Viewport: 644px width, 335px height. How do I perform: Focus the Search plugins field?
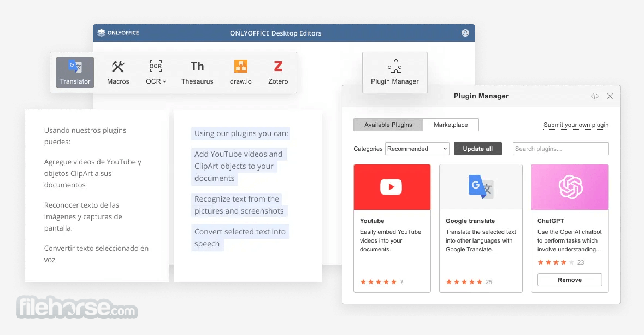560,149
